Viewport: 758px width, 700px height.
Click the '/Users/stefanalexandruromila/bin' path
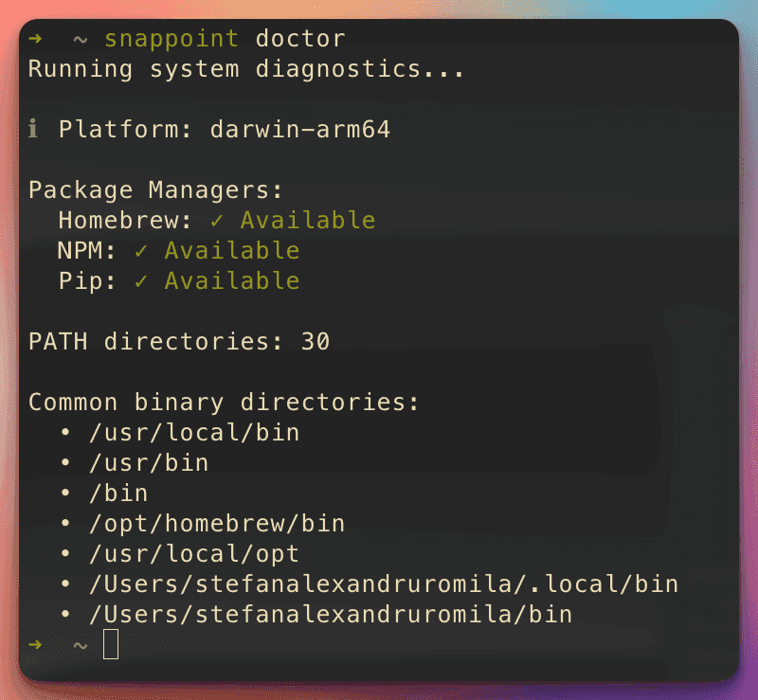tap(331, 615)
